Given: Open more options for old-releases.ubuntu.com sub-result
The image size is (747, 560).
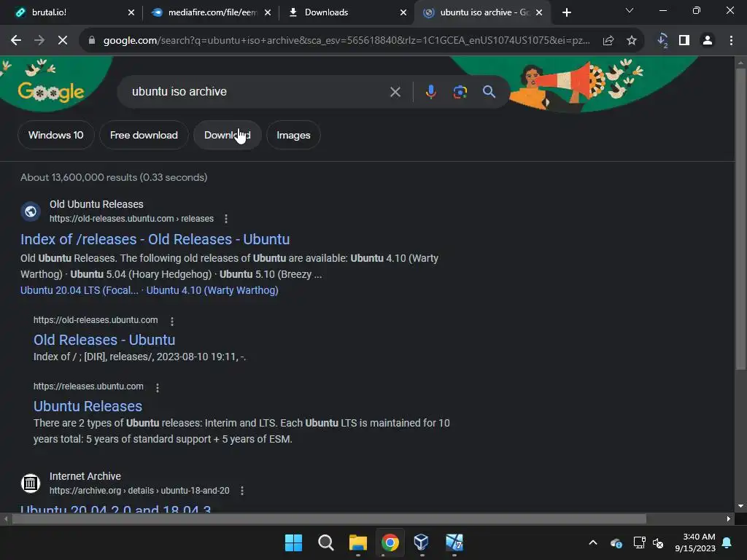Looking at the screenshot, I should point(172,321).
